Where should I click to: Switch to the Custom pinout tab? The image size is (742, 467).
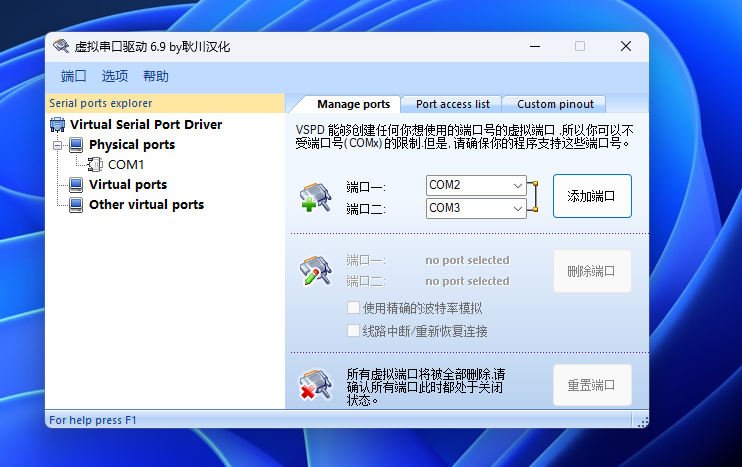(x=555, y=104)
